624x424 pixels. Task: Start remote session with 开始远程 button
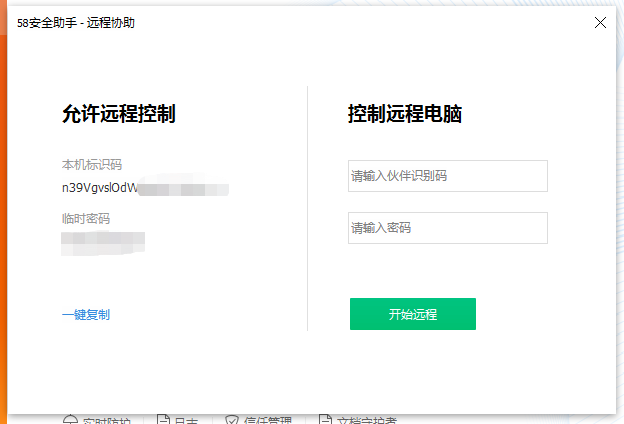pyautogui.click(x=413, y=314)
